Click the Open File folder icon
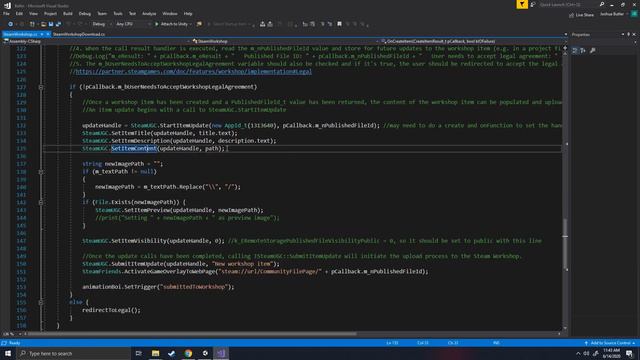The height and width of the screenshot is (360, 640). (43, 24)
